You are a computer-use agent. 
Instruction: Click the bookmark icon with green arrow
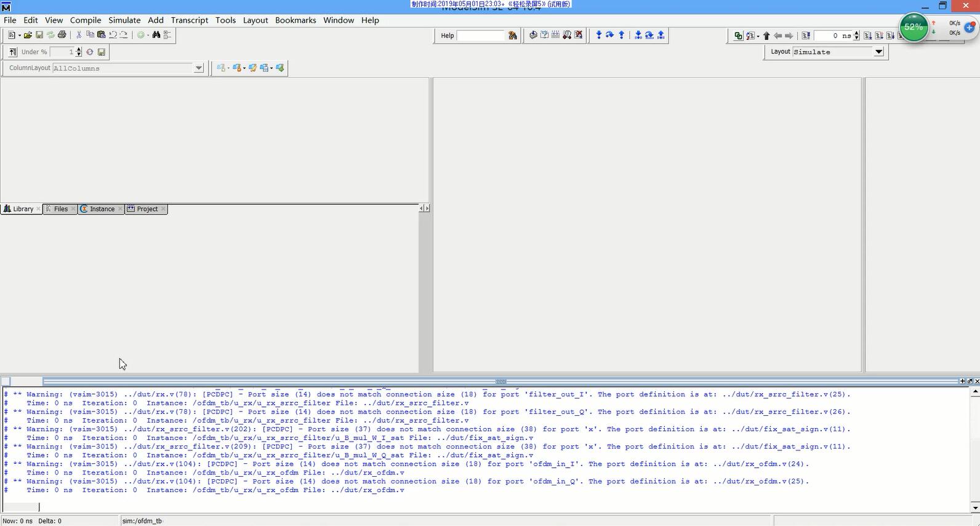(x=280, y=68)
